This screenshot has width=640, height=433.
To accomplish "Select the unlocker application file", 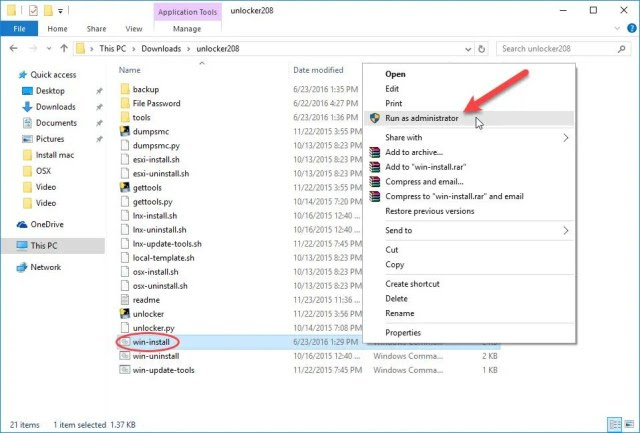I will point(148,314).
